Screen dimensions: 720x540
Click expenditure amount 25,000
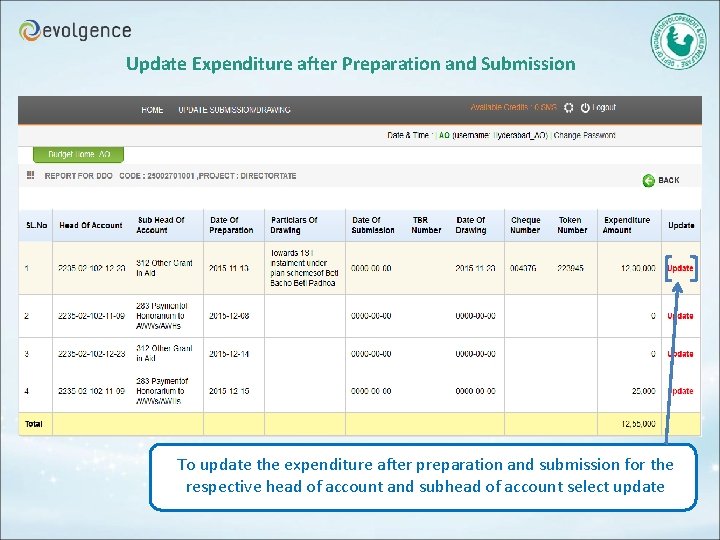(643, 391)
